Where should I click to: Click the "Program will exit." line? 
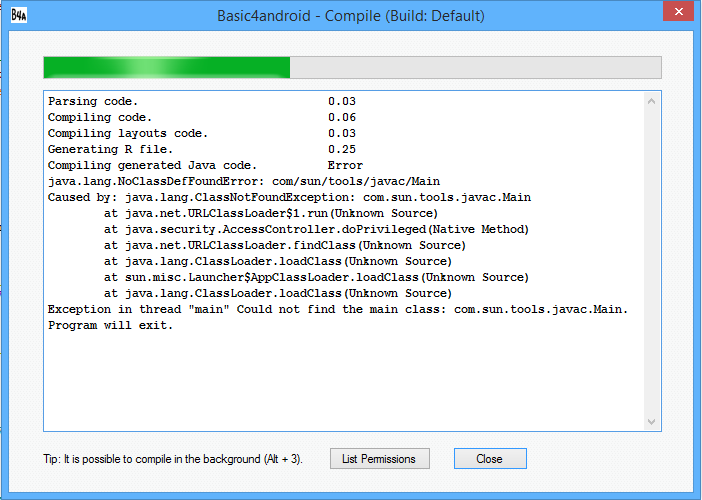pos(111,326)
